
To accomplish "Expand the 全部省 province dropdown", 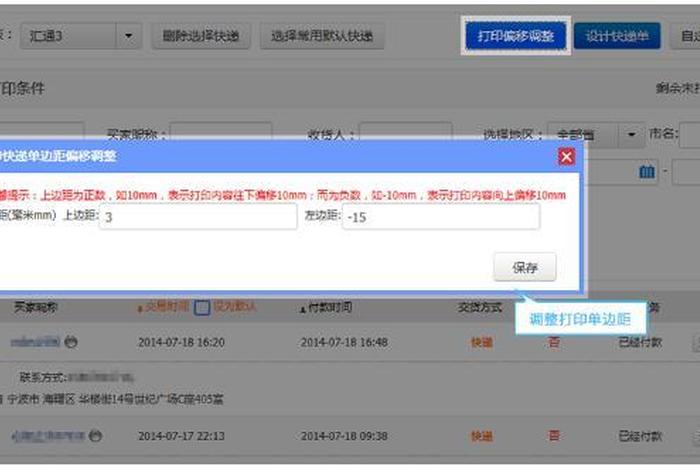I will tap(631, 134).
